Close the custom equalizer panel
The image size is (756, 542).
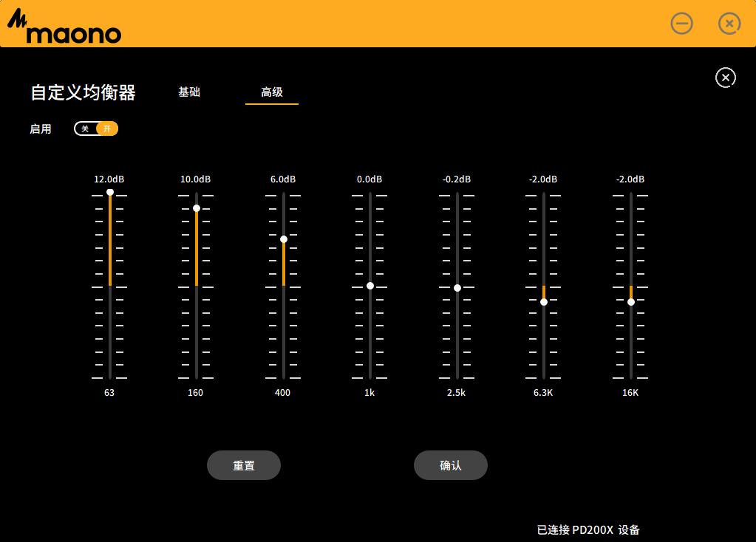[x=725, y=78]
